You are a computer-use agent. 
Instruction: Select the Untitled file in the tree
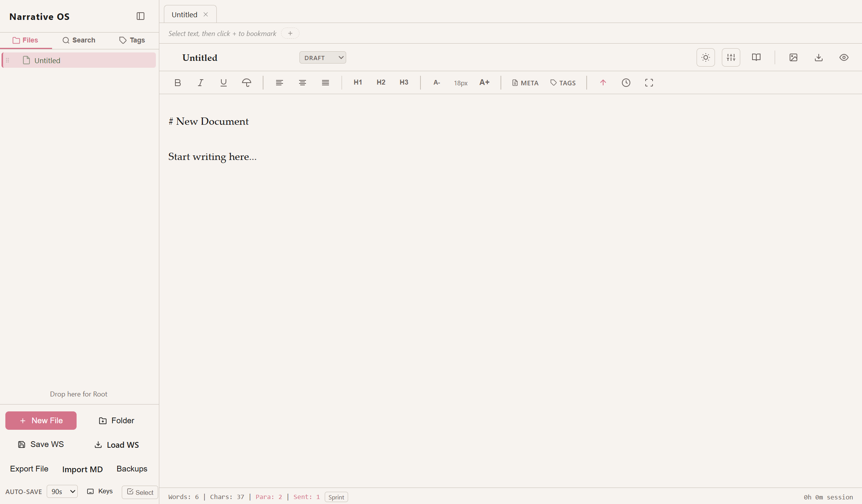pyautogui.click(x=47, y=60)
